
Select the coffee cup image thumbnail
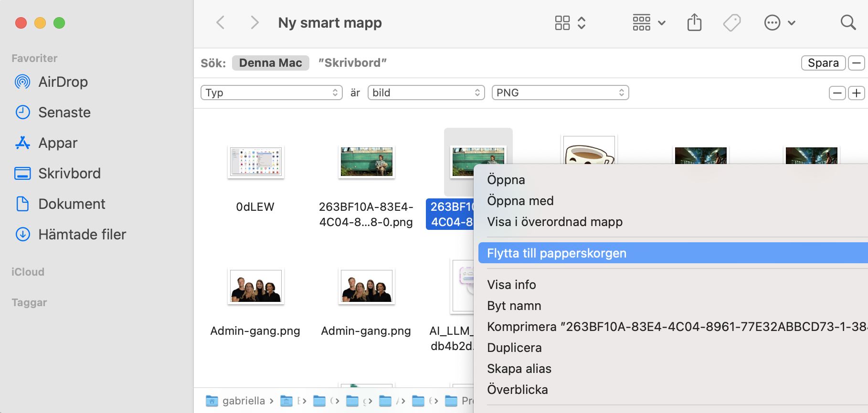pos(589,150)
